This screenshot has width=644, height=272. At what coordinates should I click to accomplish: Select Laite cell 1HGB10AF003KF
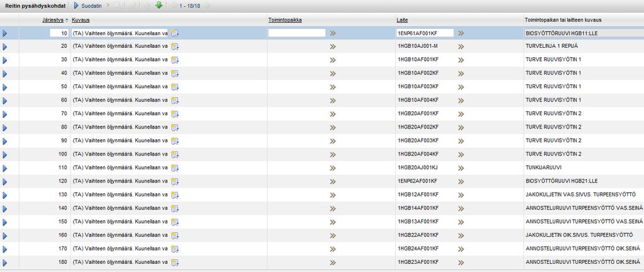[x=418, y=87]
